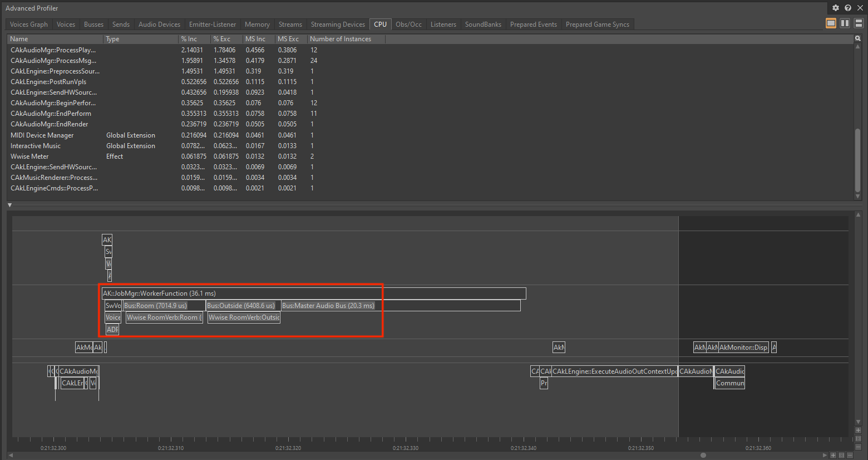This screenshot has width=868, height=460.
Task: Click the vertical zoom-in plus icon
Action: point(859,430)
